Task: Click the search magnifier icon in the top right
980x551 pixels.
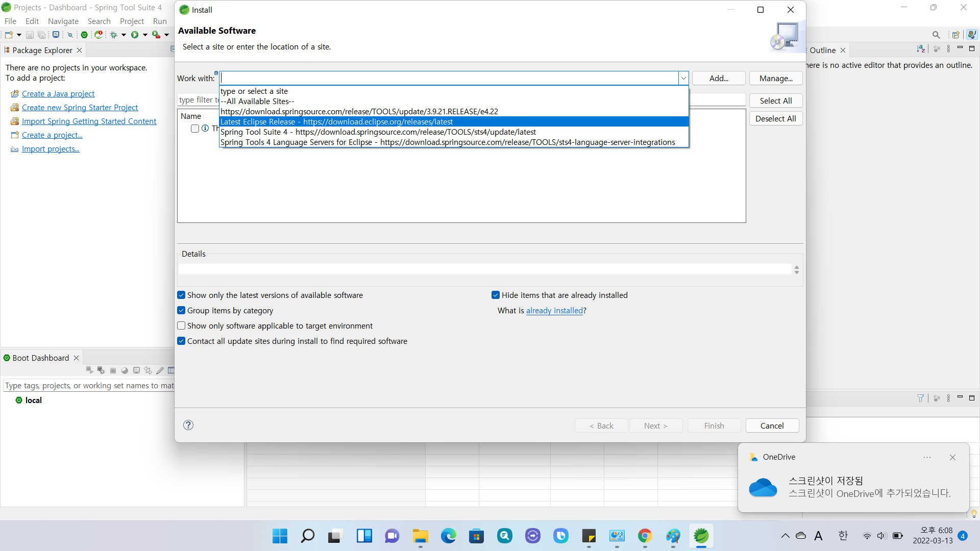Action: tap(936, 35)
